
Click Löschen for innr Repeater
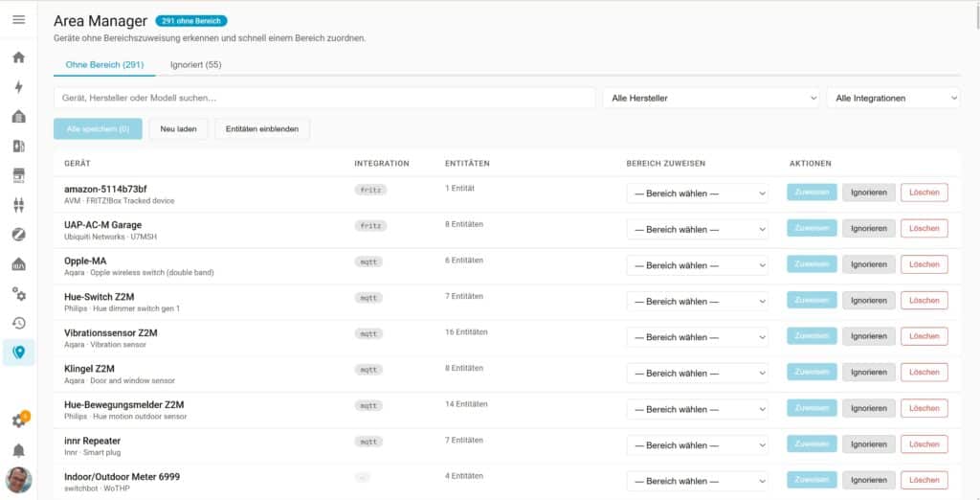pyautogui.click(x=924, y=444)
